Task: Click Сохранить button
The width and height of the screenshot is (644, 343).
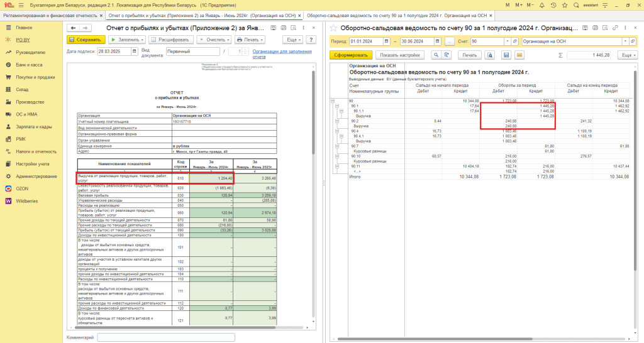Action: [x=86, y=40]
